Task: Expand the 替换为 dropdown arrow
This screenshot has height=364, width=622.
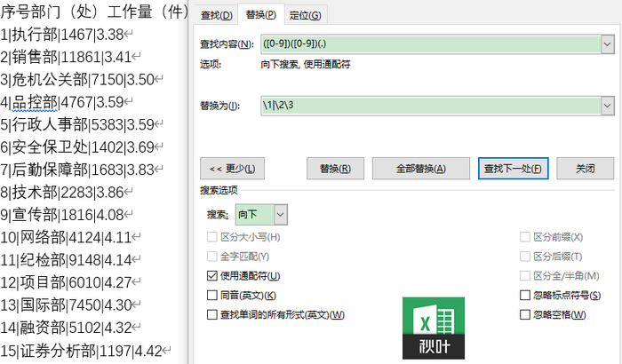Action: click(607, 106)
